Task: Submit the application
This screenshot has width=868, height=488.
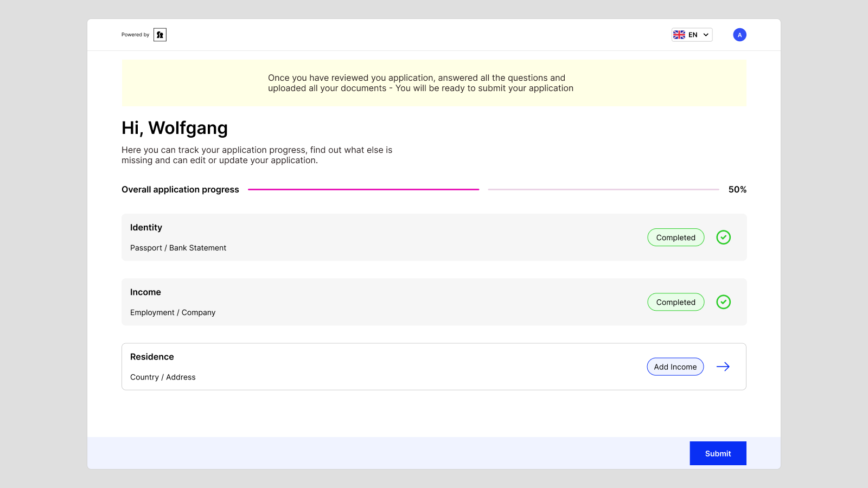Action: coord(718,453)
